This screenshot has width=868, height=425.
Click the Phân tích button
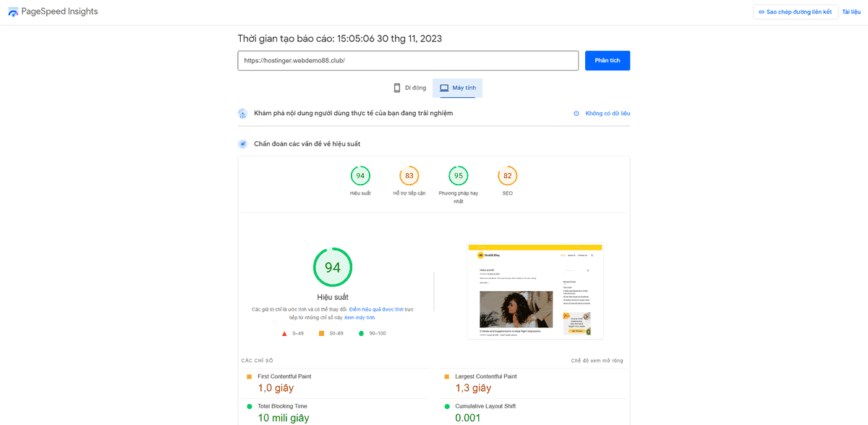(608, 60)
